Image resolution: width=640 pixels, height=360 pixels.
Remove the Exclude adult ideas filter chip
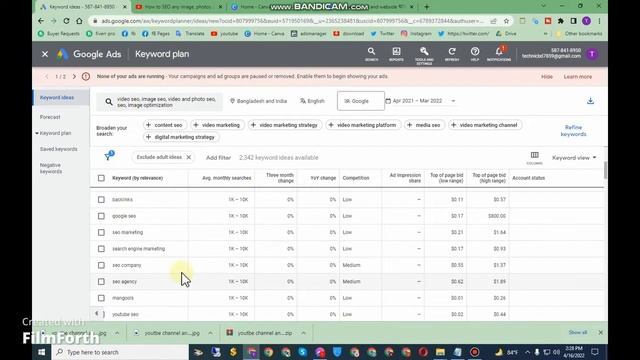(x=189, y=157)
